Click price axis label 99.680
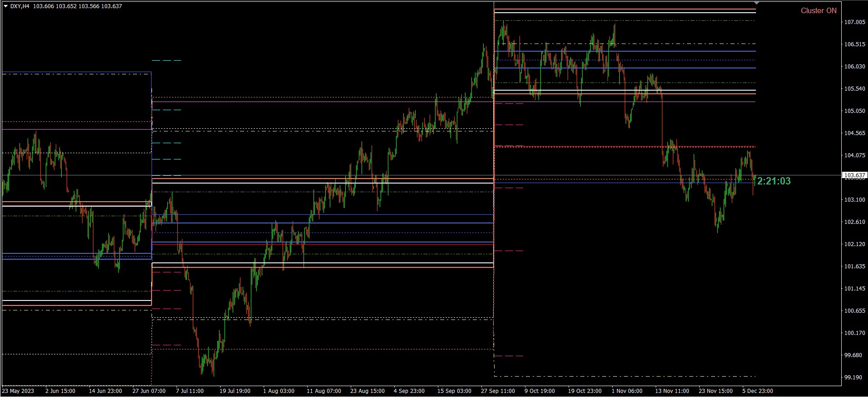The image size is (868, 397). (853, 355)
